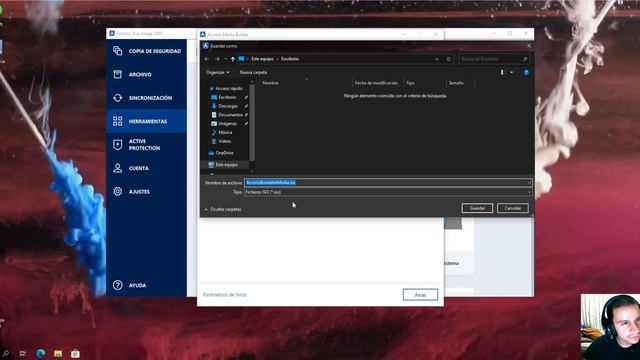Sort by the Tamaño column
Screen dimensions: 640x360
click(x=456, y=83)
